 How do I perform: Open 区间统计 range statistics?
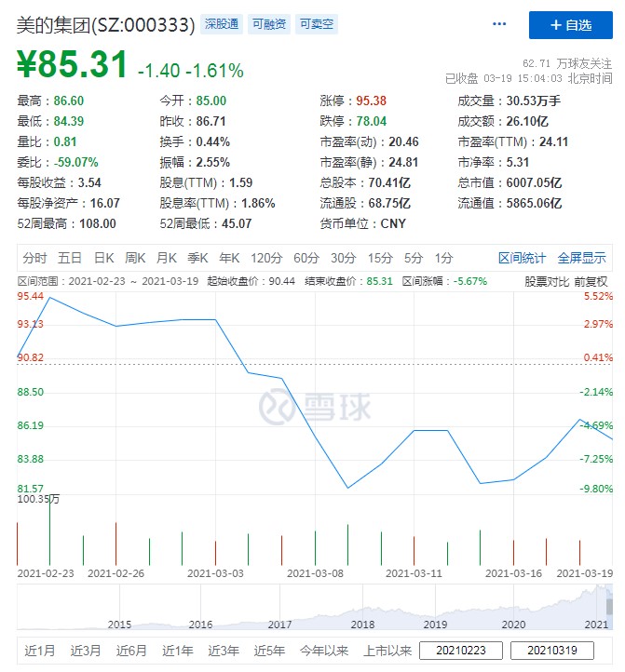point(523,258)
